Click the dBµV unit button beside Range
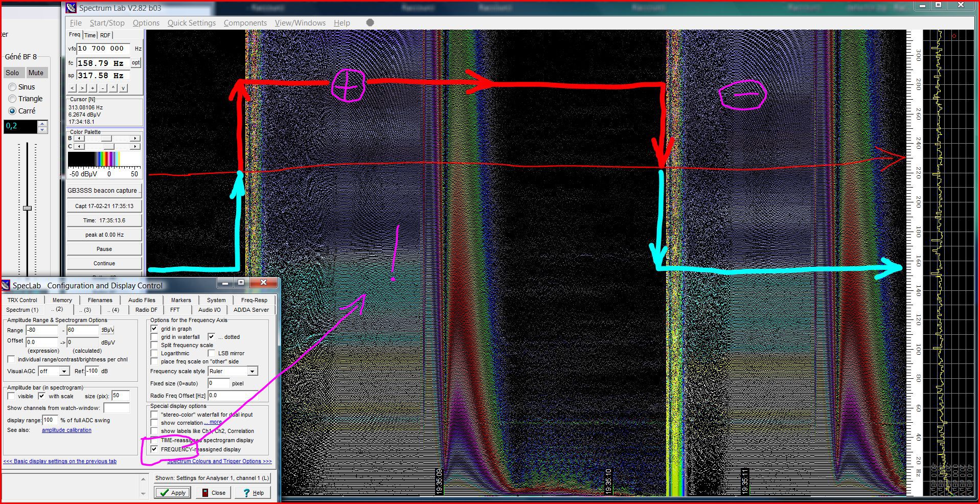 107,330
